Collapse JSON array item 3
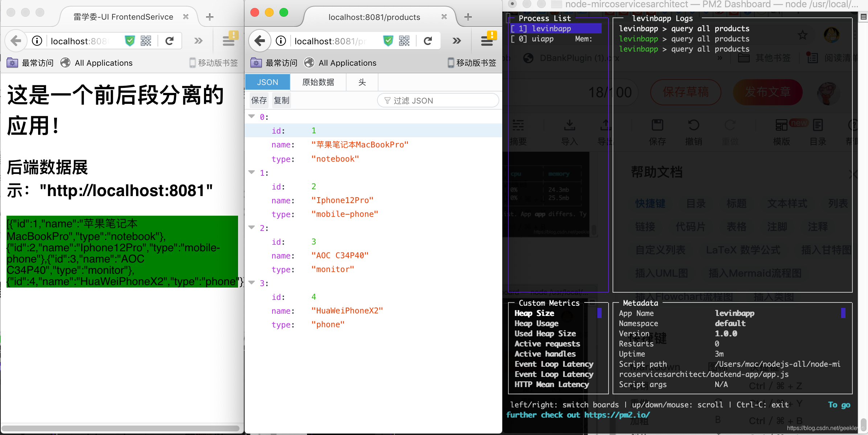This screenshot has width=868, height=435. (251, 283)
